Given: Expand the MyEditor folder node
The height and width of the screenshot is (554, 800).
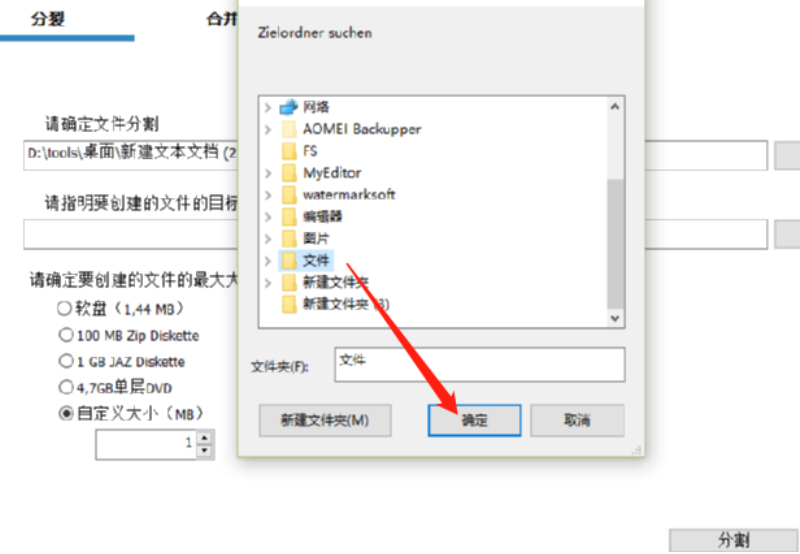Looking at the screenshot, I should (268, 173).
